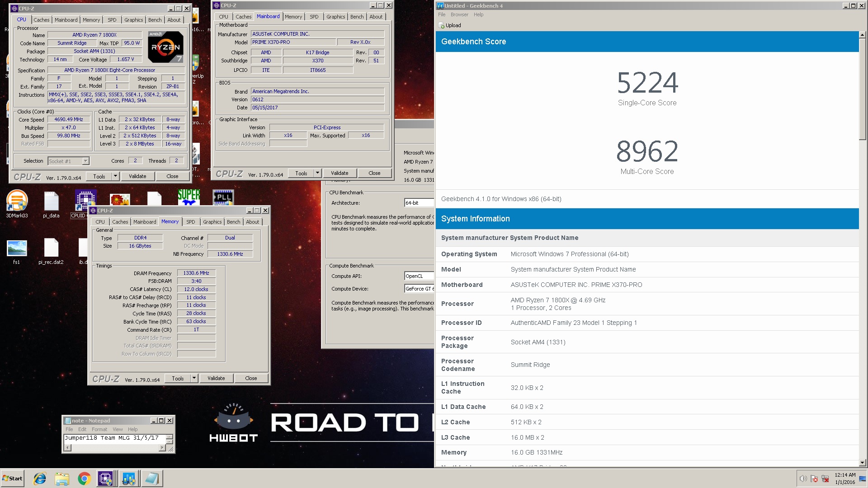The width and height of the screenshot is (868, 488).
Task: Click Tools button in CPU-Z Memory window
Action: point(178,378)
